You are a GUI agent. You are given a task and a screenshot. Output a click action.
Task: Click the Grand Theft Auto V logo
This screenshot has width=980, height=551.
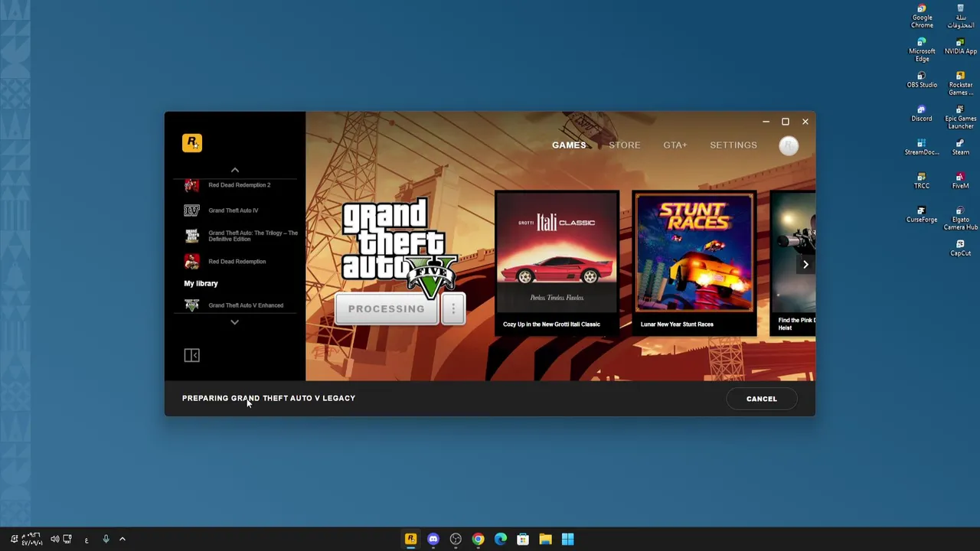click(x=400, y=248)
